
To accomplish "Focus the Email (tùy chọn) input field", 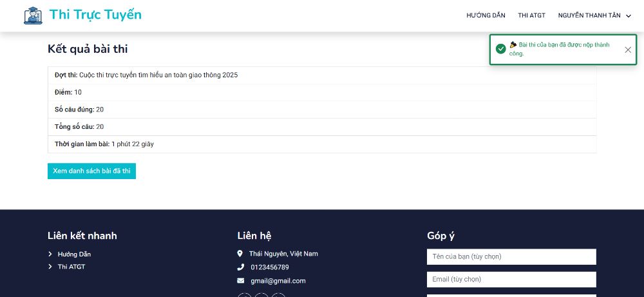I will (511, 280).
